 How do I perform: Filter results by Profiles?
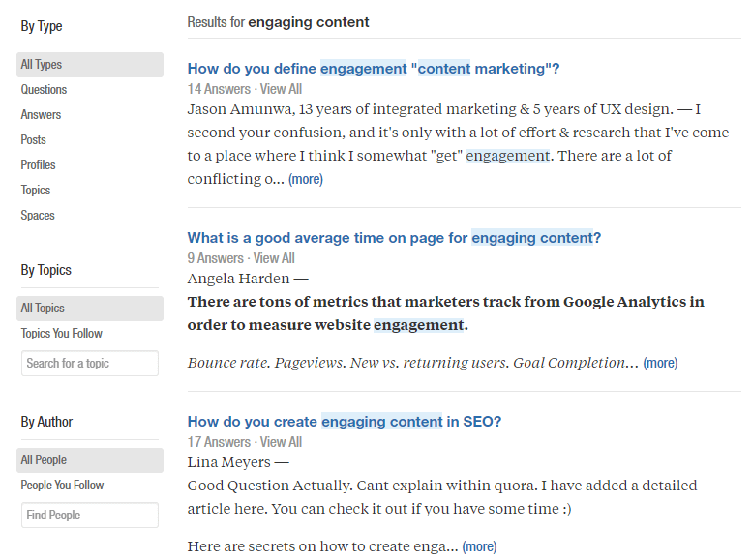[38, 165]
